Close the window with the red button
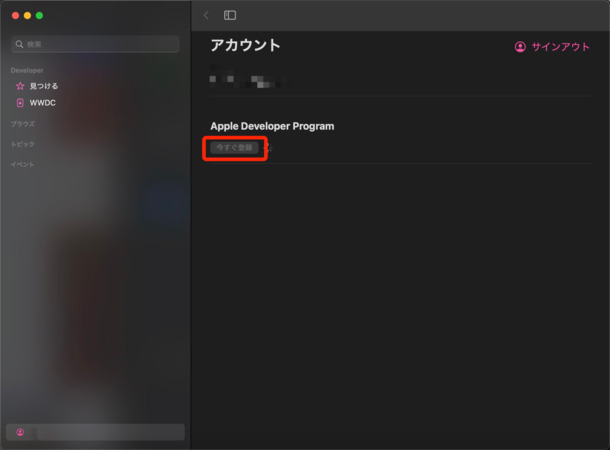The width and height of the screenshot is (610, 450). (16, 16)
